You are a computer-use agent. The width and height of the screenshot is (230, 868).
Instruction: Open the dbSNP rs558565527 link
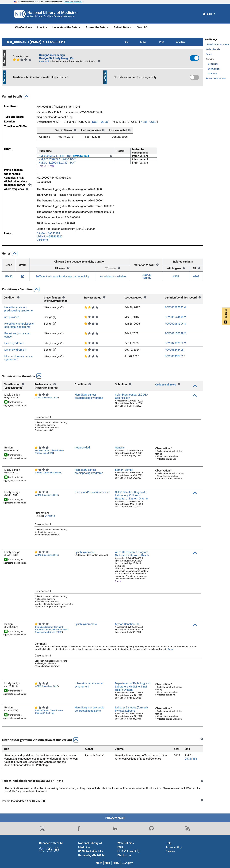point(50,236)
